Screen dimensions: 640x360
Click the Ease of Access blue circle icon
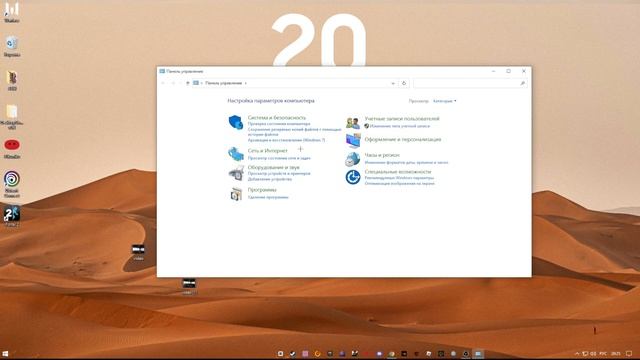(x=353, y=177)
